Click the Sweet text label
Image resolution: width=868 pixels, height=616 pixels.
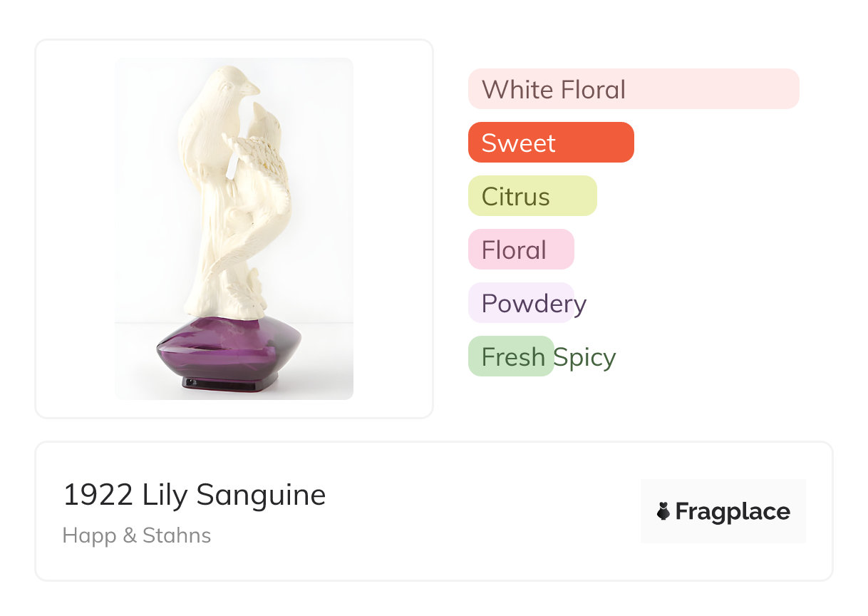(x=518, y=143)
